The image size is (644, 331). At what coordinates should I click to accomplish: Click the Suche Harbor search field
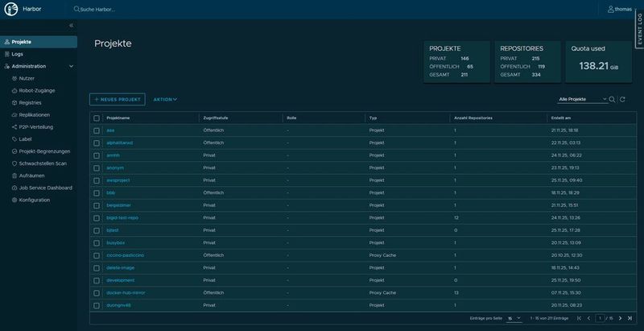tap(97, 9)
